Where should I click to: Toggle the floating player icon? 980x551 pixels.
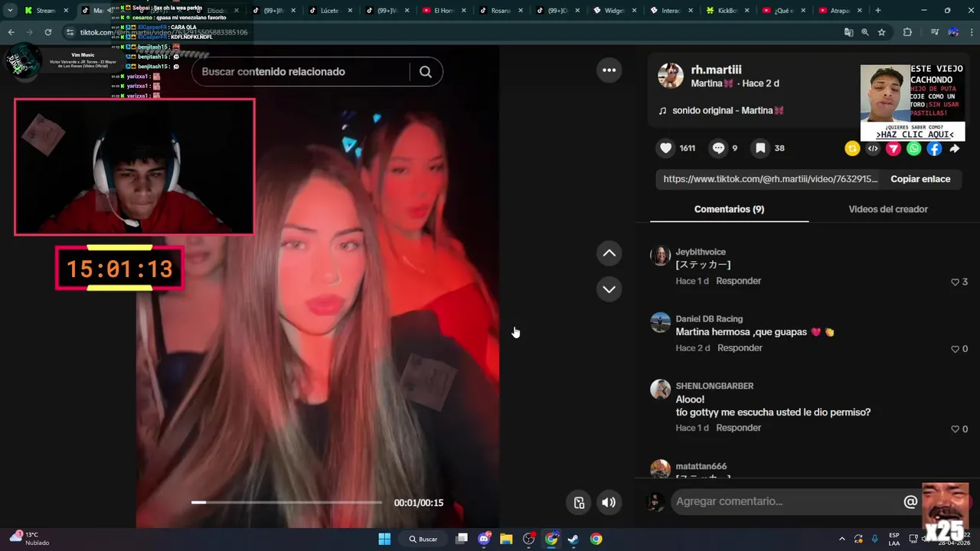pos(580,502)
